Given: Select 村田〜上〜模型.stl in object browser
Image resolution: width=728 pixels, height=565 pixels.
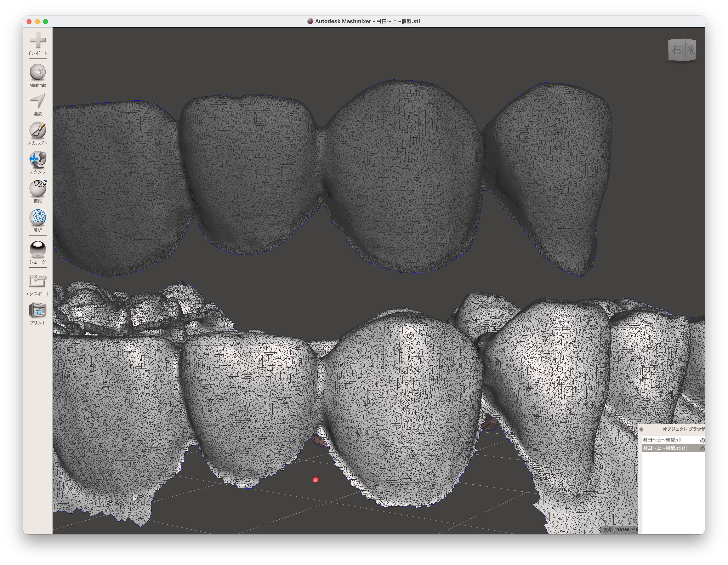Looking at the screenshot, I should coord(662,440).
